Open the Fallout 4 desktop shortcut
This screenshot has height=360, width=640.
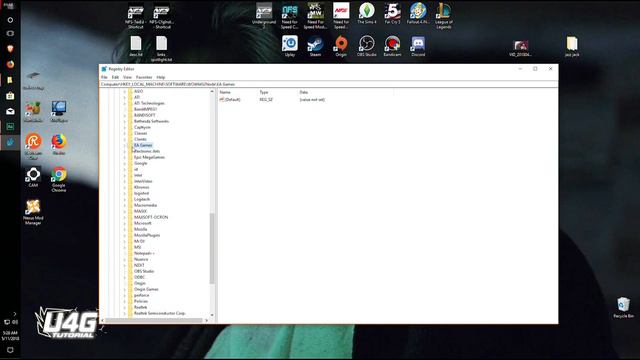tap(418, 13)
